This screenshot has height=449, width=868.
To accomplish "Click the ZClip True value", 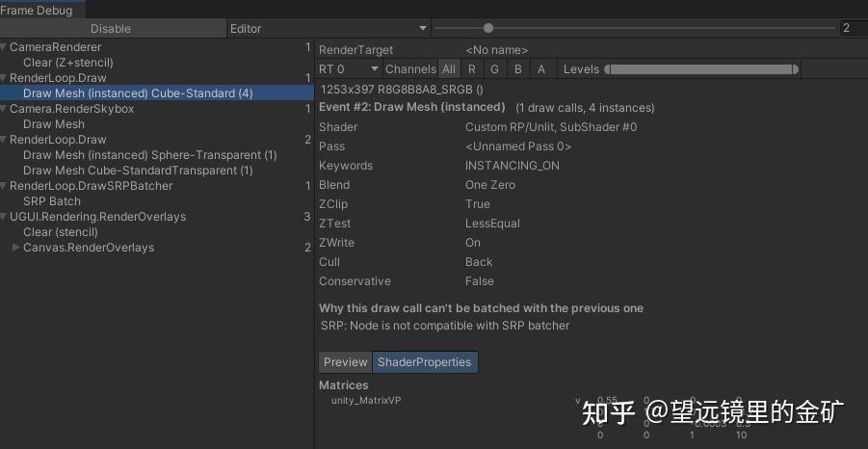I will pos(477,204).
